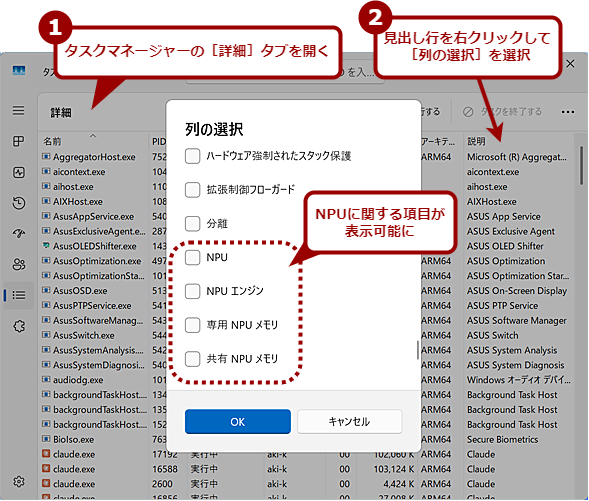Check the 専用 NPU メモリ checkbox

point(192,325)
